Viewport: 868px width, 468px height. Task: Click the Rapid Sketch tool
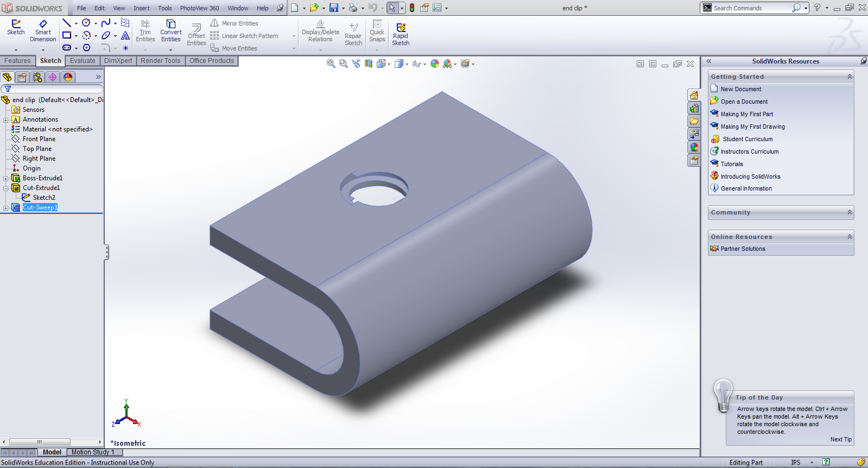pyautogui.click(x=401, y=34)
